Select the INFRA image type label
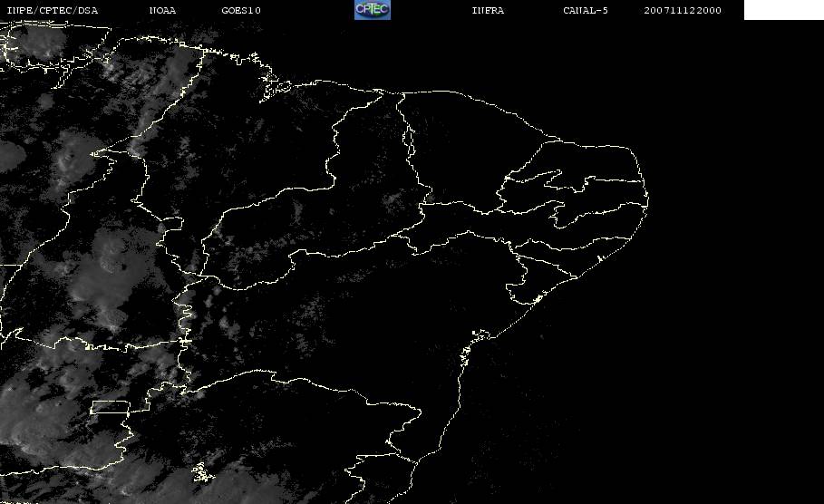This screenshot has height=504, width=824. pyautogui.click(x=488, y=11)
